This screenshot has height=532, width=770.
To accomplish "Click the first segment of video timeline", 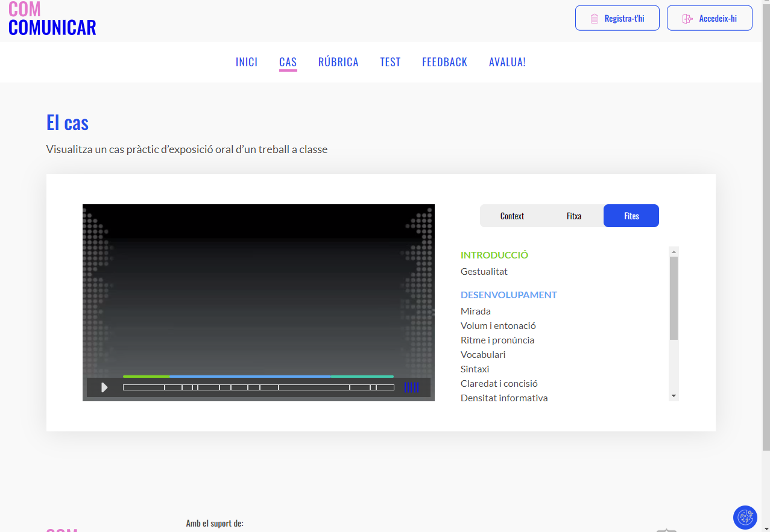I will tap(144, 387).
